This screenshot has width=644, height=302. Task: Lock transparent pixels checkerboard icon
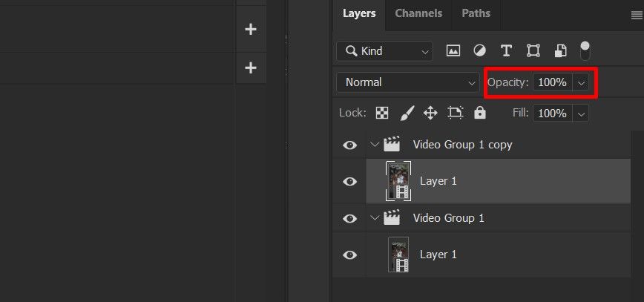382,113
